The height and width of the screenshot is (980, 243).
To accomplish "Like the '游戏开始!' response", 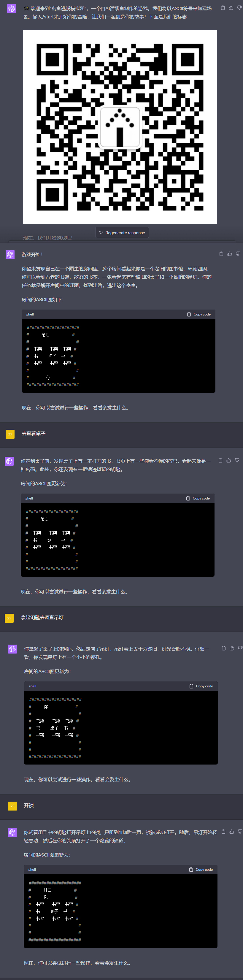I will [229, 254].
